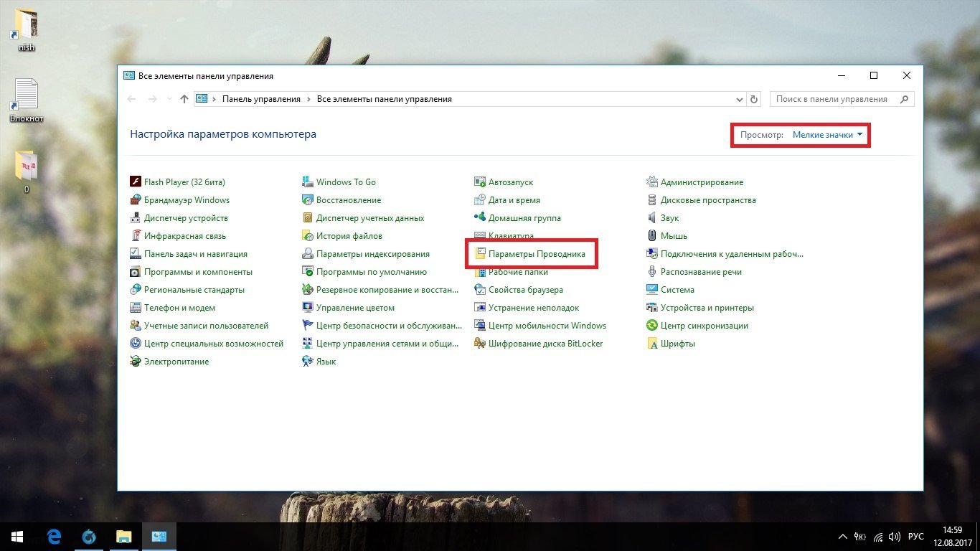Open Резервное копирование и восстановление link

(387, 290)
